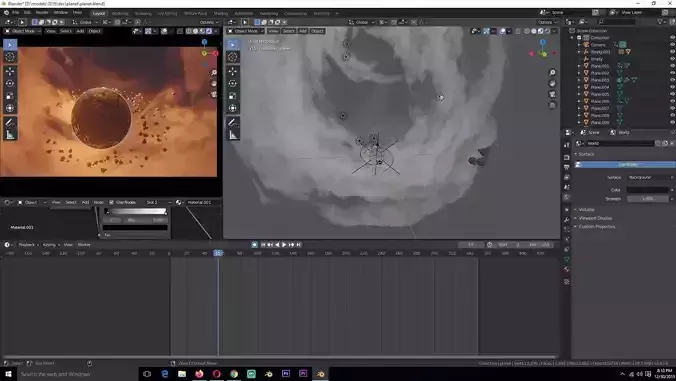Select the Transform tool in left viewport

tap(9, 108)
